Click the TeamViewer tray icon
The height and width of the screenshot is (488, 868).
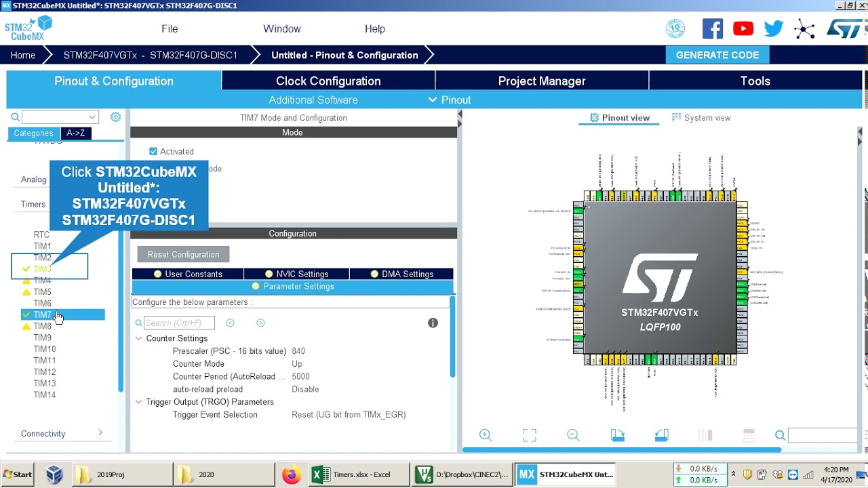pyautogui.click(x=791, y=474)
